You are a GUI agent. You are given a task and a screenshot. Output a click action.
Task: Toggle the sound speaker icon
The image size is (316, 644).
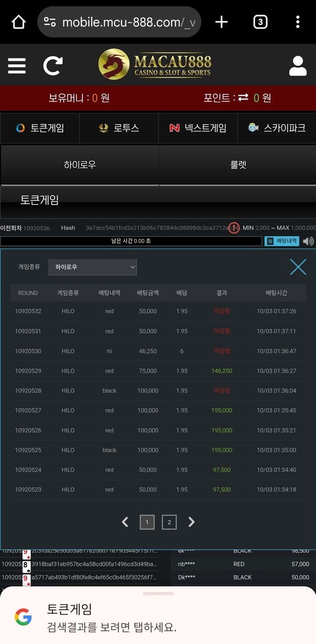pyautogui.click(x=309, y=241)
